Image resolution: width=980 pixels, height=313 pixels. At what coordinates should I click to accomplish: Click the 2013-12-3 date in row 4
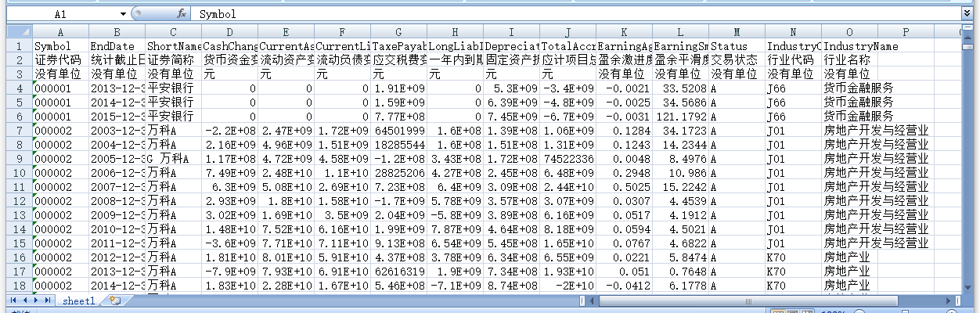pos(117,88)
